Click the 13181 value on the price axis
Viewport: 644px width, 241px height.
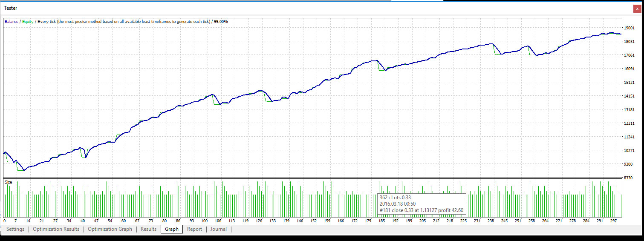(x=630, y=110)
